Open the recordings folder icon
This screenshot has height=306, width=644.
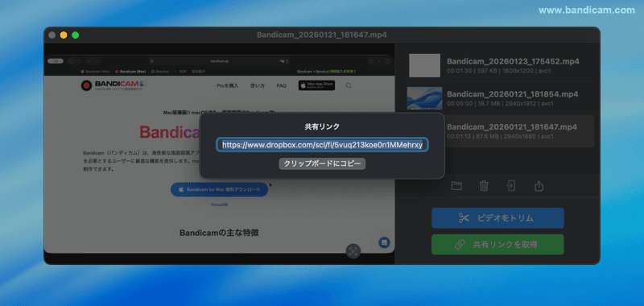click(456, 186)
